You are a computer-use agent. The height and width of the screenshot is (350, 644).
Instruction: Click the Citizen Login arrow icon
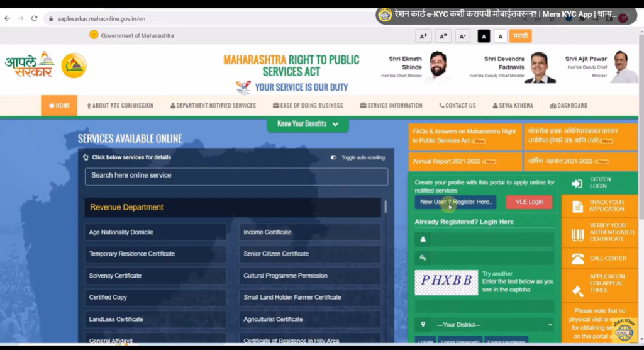[577, 183]
